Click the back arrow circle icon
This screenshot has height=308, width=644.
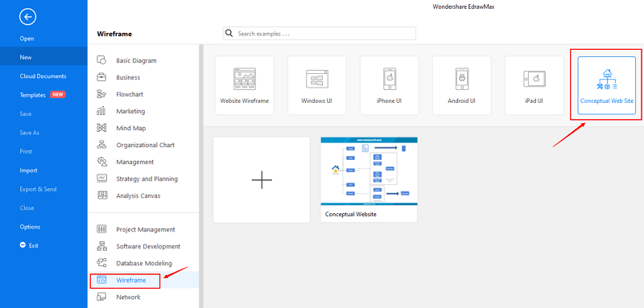[27, 17]
